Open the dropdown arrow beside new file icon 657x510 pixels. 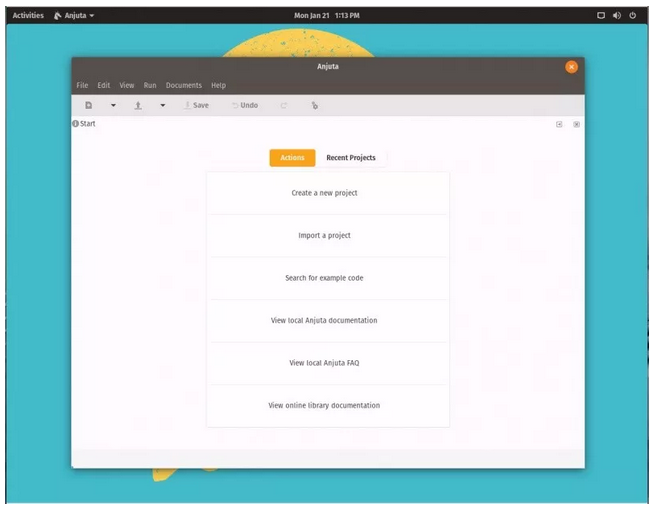(113, 106)
